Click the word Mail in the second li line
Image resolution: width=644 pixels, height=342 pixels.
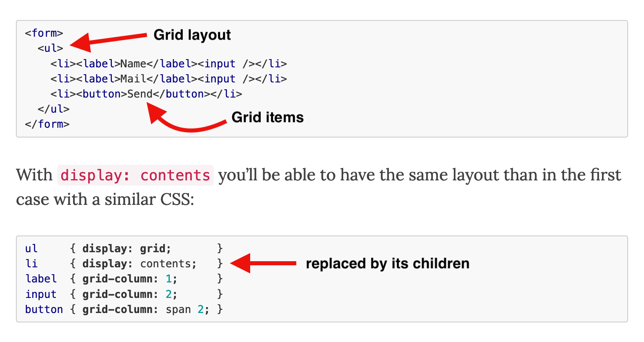tap(133, 79)
